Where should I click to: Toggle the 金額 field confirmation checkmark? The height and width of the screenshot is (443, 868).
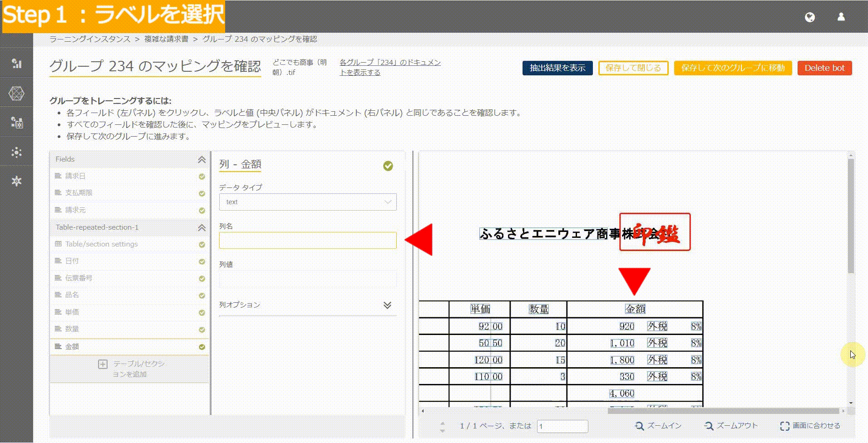202,346
